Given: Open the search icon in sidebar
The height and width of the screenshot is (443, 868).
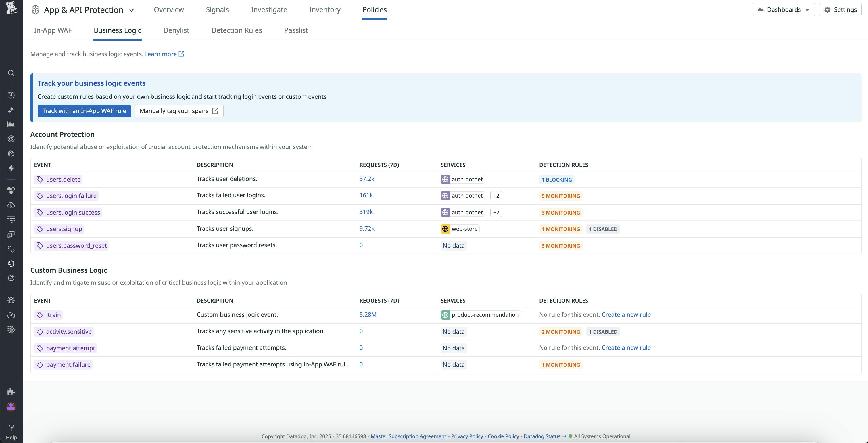Looking at the screenshot, I should (11, 73).
